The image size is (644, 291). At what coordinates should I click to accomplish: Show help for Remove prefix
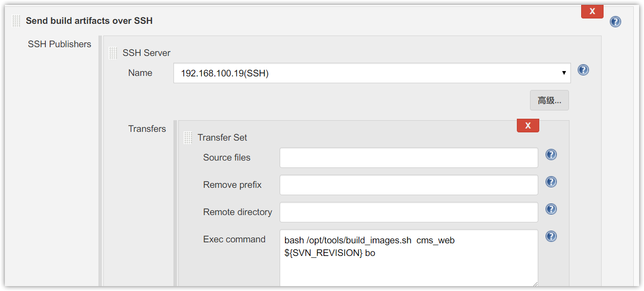pyautogui.click(x=551, y=182)
